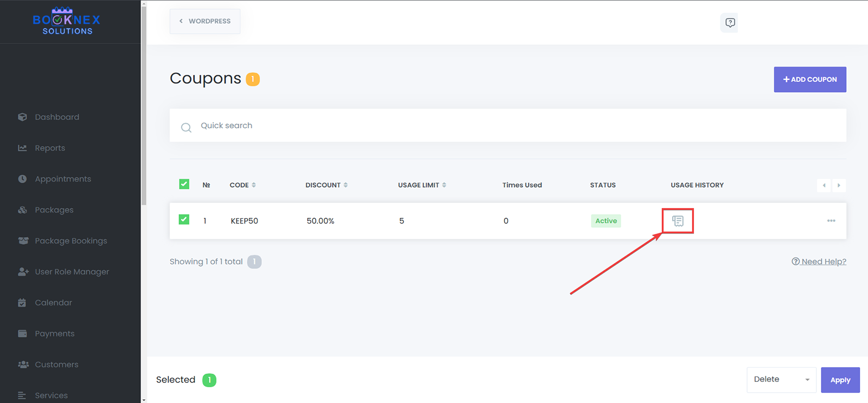Screen dimensions: 868x403
Task: Open Package Bookings in the sidebar
Action: pyautogui.click(x=71, y=241)
